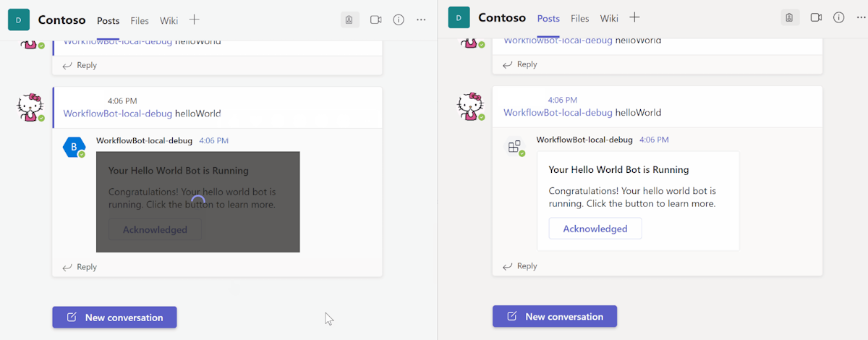Open the Wiki tab in right window
868x340 pixels.
[x=609, y=19]
